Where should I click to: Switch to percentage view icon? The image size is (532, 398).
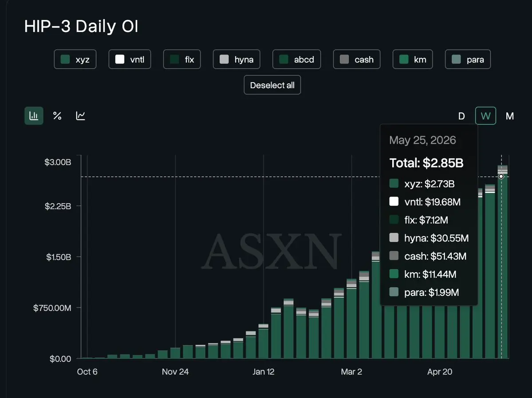[57, 116]
